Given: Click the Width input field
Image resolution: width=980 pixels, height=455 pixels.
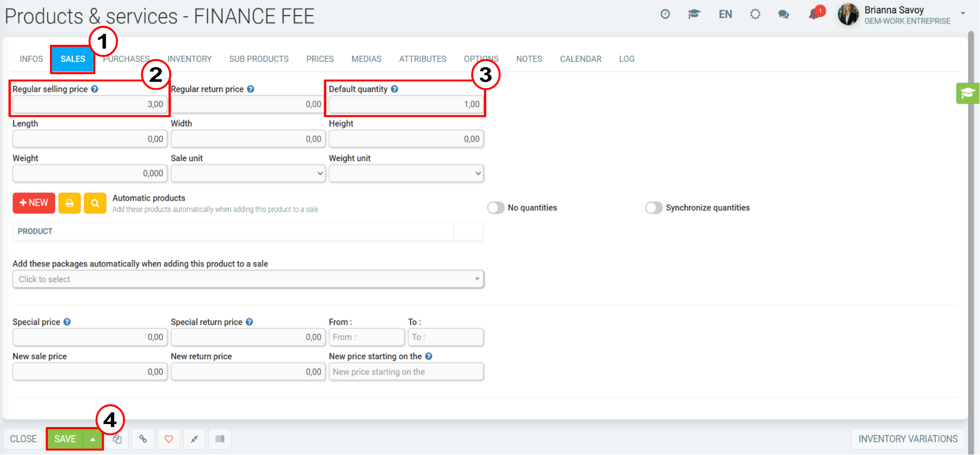Looking at the screenshot, I should (248, 139).
